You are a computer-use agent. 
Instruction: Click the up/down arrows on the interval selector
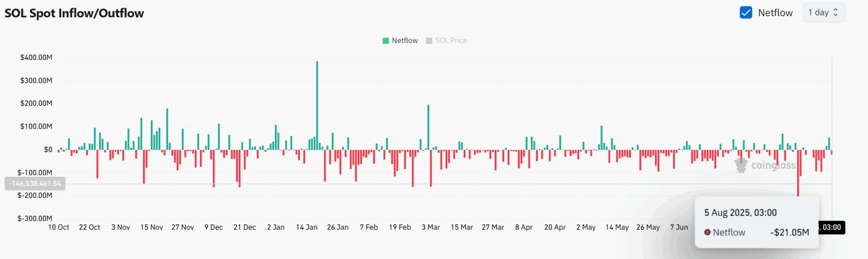836,13
